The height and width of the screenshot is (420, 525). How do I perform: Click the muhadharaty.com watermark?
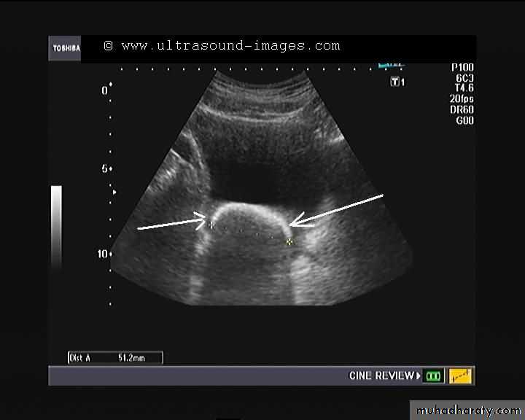(467, 409)
